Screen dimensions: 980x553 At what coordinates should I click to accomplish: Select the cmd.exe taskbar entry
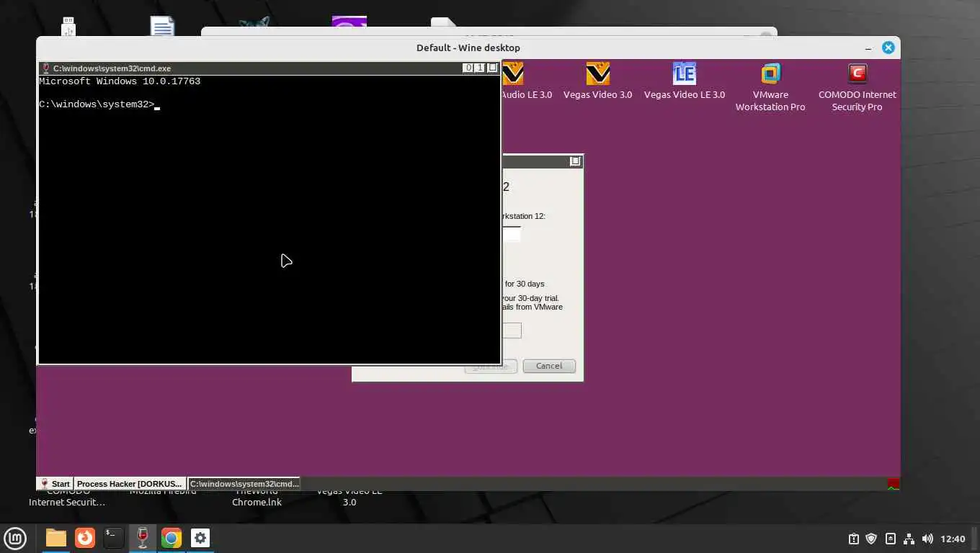pyautogui.click(x=244, y=484)
